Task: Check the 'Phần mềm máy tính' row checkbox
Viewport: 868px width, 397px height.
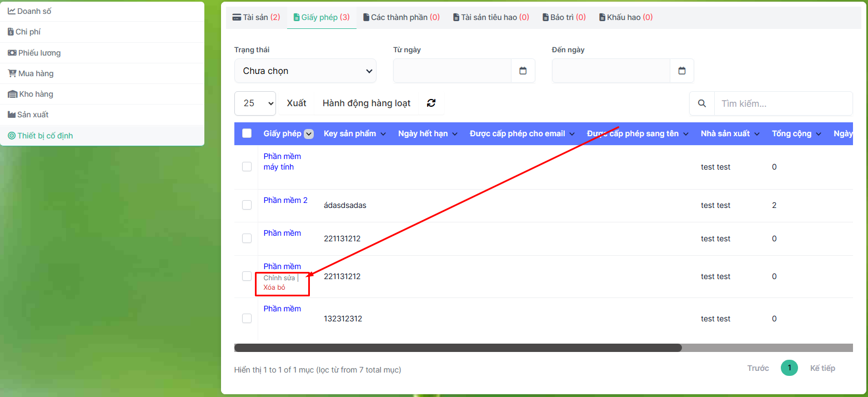Action: pos(247,167)
